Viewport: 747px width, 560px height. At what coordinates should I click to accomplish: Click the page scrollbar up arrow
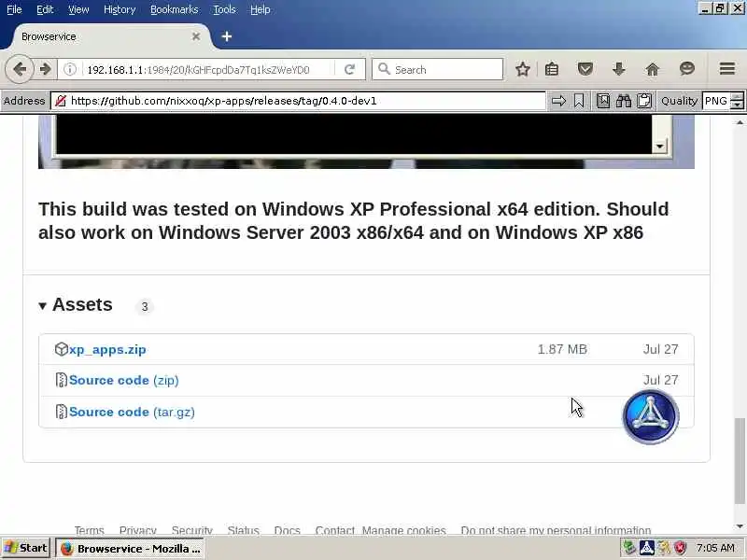(x=740, y=122)
